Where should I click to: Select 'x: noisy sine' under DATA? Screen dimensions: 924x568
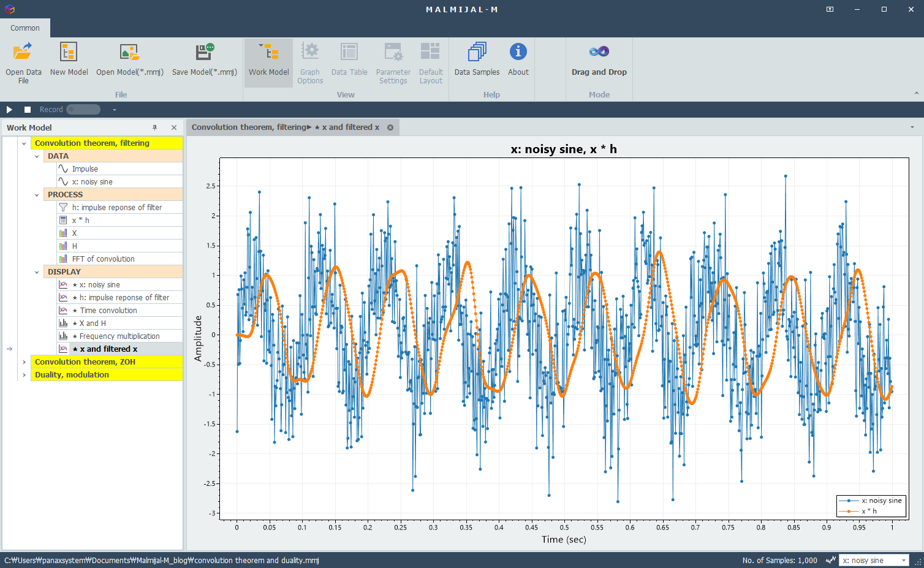point(119,182)
